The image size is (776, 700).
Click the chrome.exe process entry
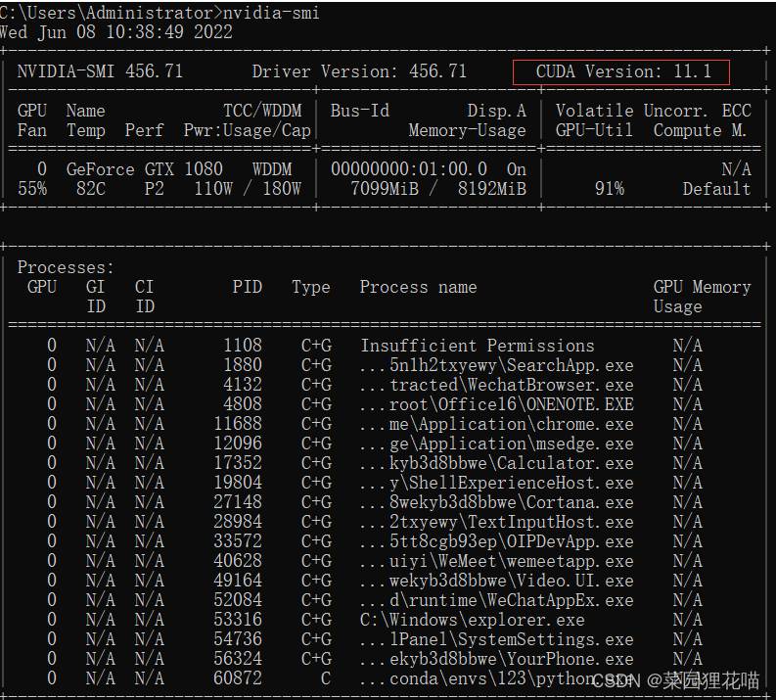pyautogui.click(x=497, y=424)
